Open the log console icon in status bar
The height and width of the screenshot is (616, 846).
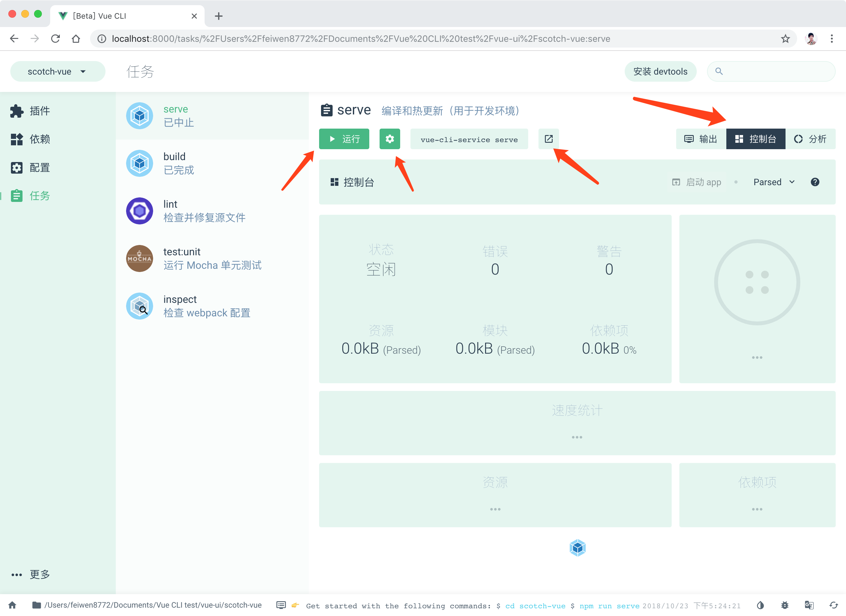[281, 605]
